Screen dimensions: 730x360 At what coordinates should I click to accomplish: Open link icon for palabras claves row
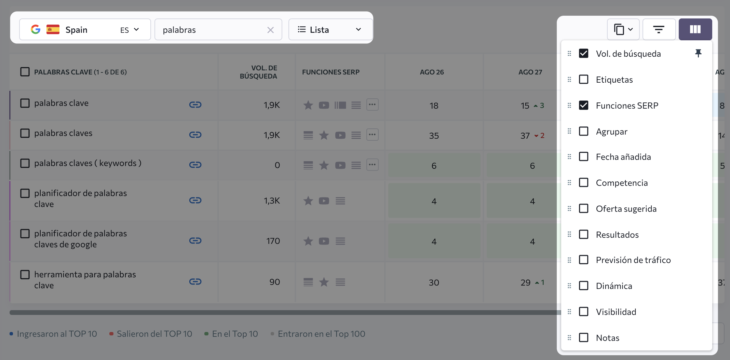coord(195,135)
